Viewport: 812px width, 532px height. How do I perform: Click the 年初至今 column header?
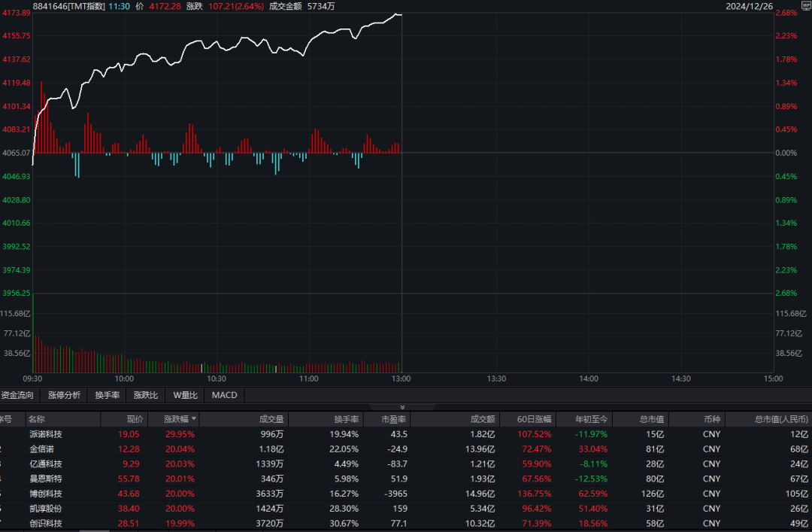coord(592,419)
